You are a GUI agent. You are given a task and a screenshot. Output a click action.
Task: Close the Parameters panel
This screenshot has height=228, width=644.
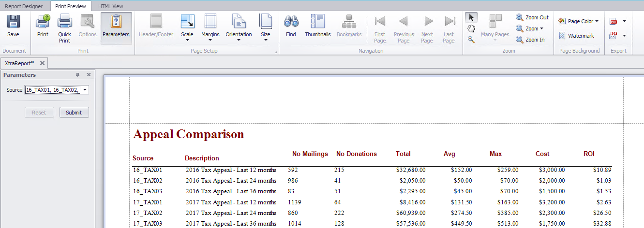(x=89, y=75)
